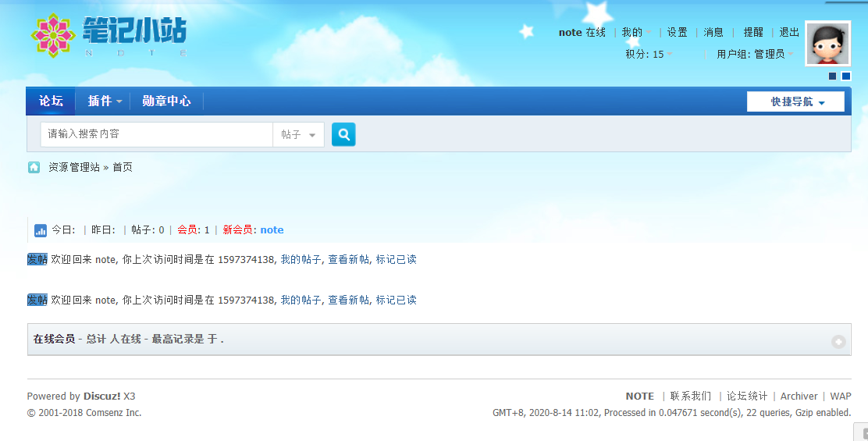Select the dark blue style swatch
868x441 pixels.
pos(832,76)
